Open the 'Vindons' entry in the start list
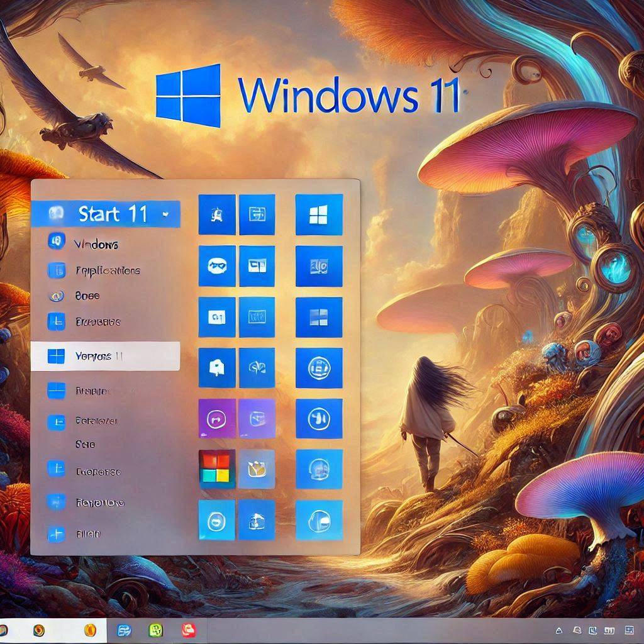This screenshot has width=644, height=644. click(x=96, y=245)
